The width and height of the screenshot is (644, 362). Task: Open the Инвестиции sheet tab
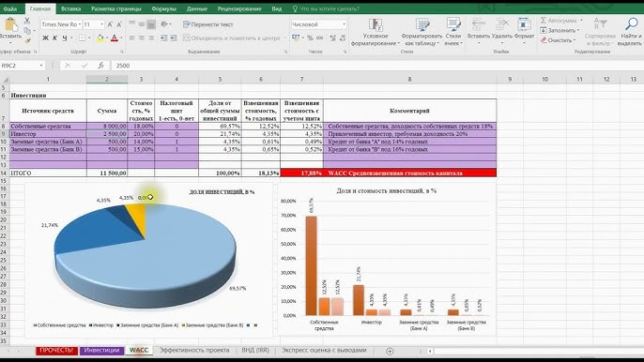click(x=101, y=350)
